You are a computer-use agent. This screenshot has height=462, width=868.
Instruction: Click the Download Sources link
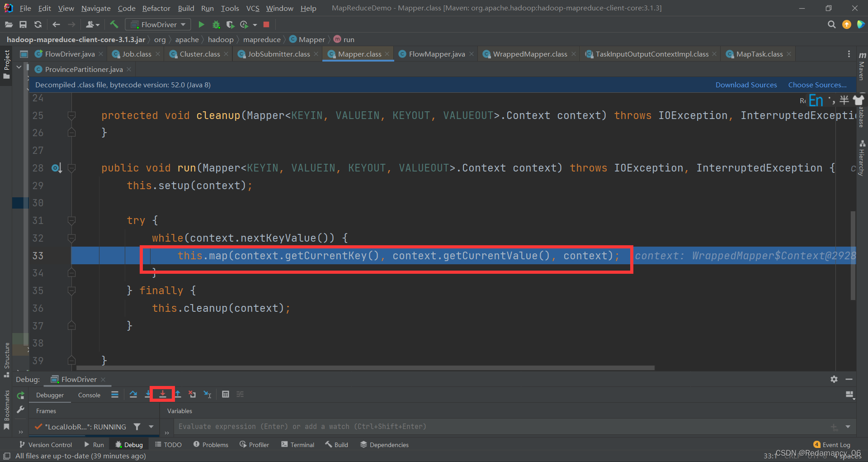click(746, 85)
